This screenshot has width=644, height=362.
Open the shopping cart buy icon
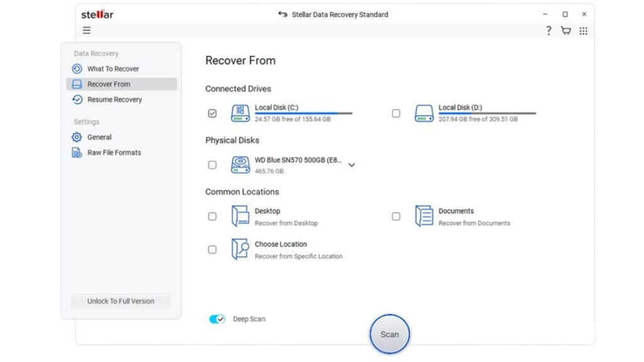[x=566, y=31]
